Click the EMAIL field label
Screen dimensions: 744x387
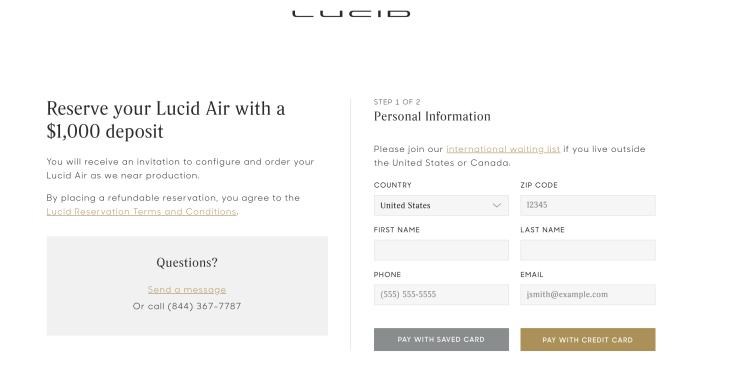531,275
